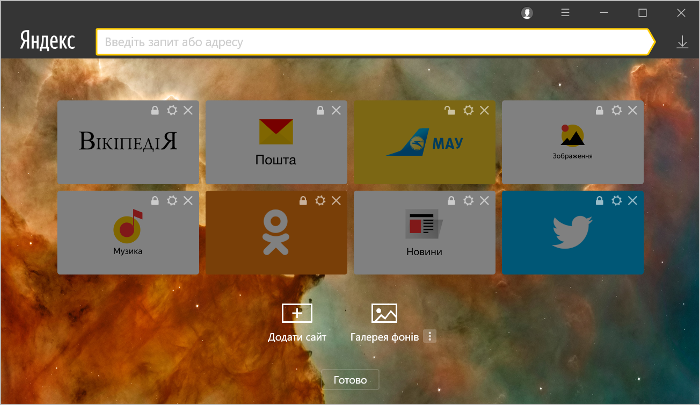Toggle the lock on the Odnoklassniki tile

303,200
